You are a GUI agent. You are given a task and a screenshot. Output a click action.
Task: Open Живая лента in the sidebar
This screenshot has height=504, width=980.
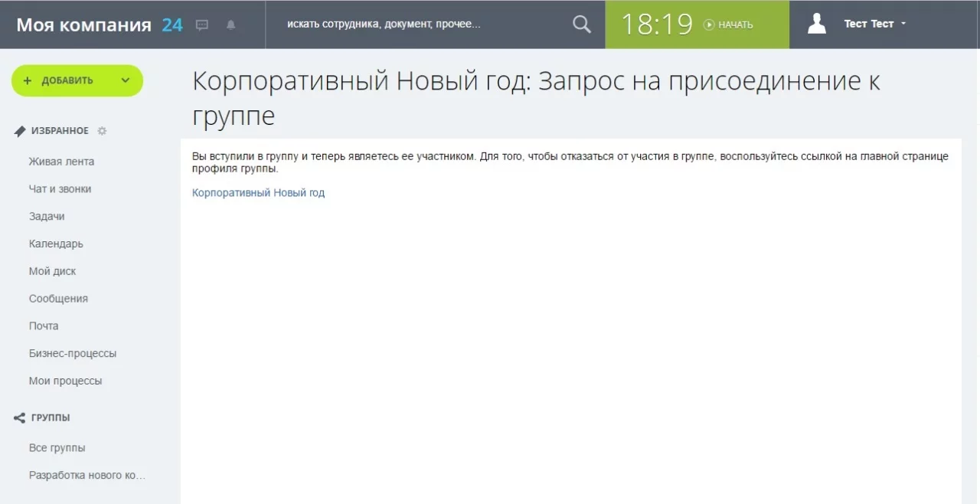(61, 162)
